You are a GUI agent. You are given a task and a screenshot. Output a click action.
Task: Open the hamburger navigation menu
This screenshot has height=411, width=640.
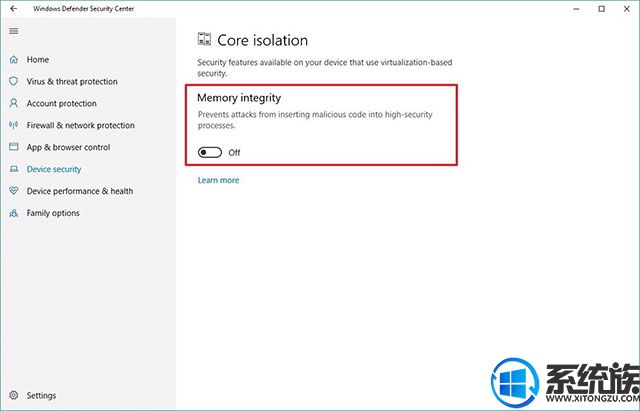click(13, 31)
